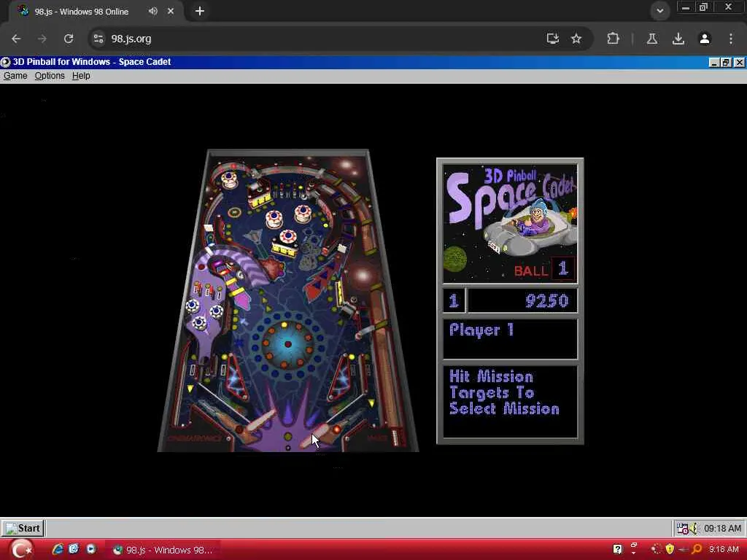Click the host clock 9:18 AM
Image resolution: width=747 pixels, height=560 pixels.
pos(724,550)
